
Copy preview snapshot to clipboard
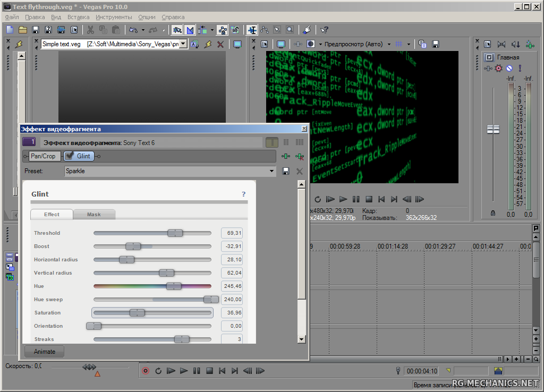click(x=423, y=44)
